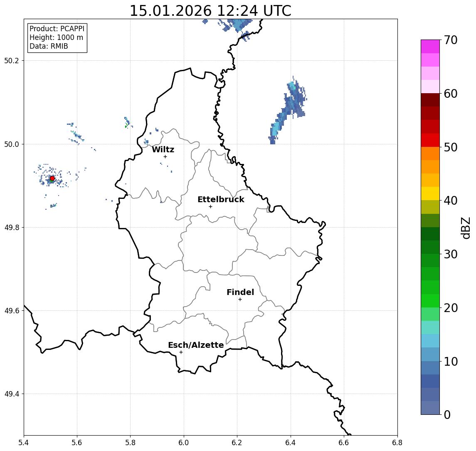The image size is (476, 451).
Task: Click the plus marker under Findel
Action: coord(240,300)
